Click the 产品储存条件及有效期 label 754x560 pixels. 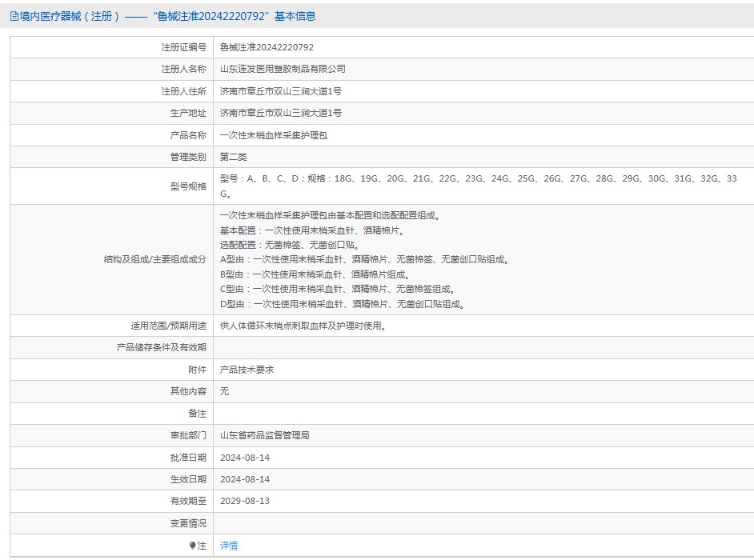pyautogui.click(x=161, y=347)
